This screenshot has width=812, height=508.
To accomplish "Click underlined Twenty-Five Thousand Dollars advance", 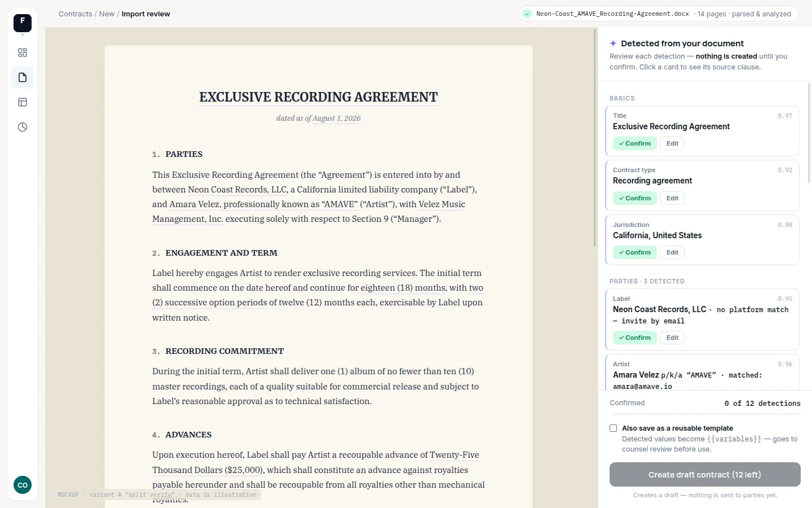I will [x=316, y=462].
